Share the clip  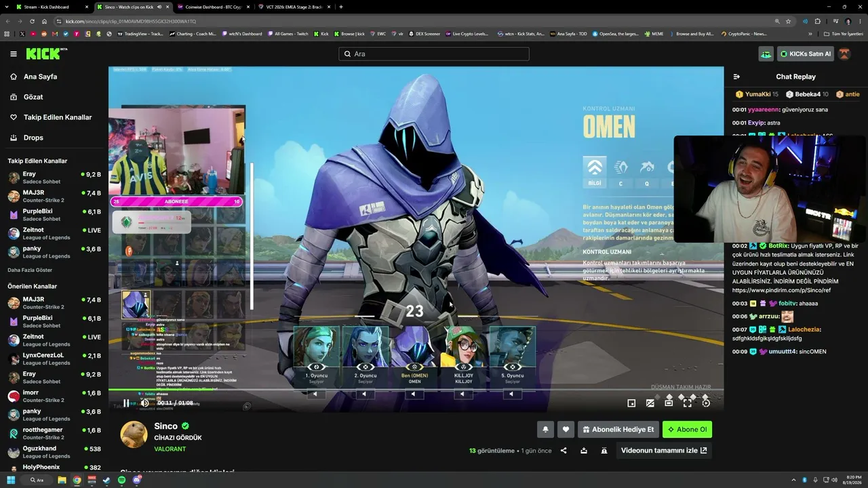click(x=564, y=451)
